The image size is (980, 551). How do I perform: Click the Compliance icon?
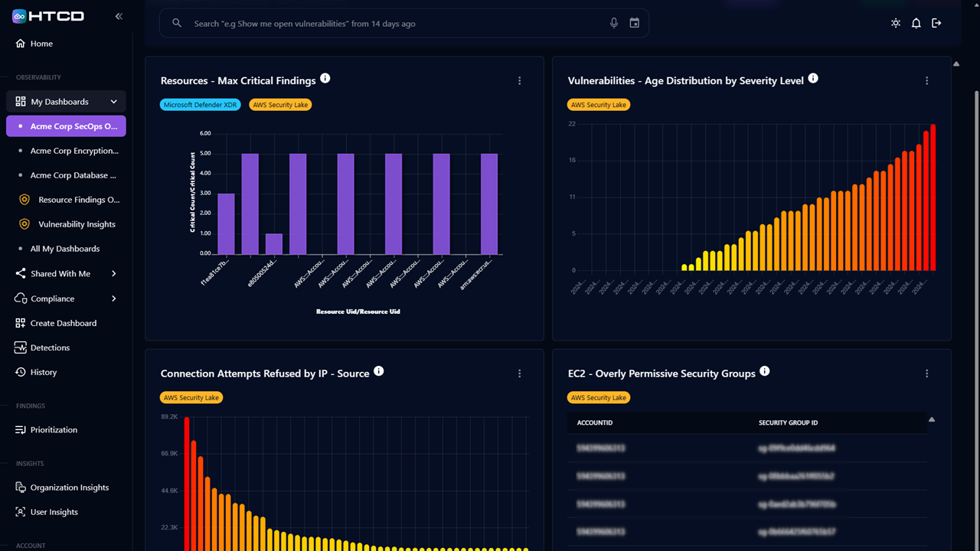[x=21, y=298]
